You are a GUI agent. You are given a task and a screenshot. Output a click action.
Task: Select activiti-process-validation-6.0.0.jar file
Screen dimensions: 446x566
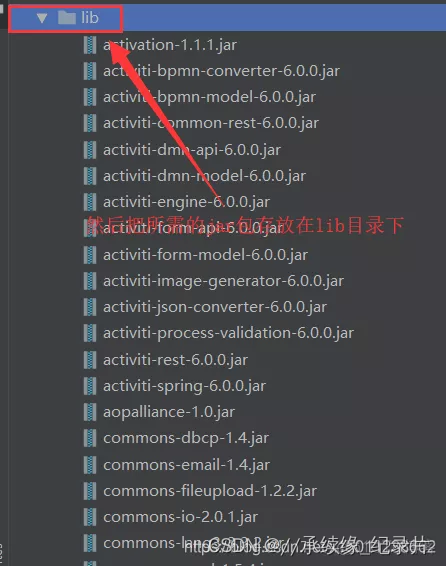point(228,333)
